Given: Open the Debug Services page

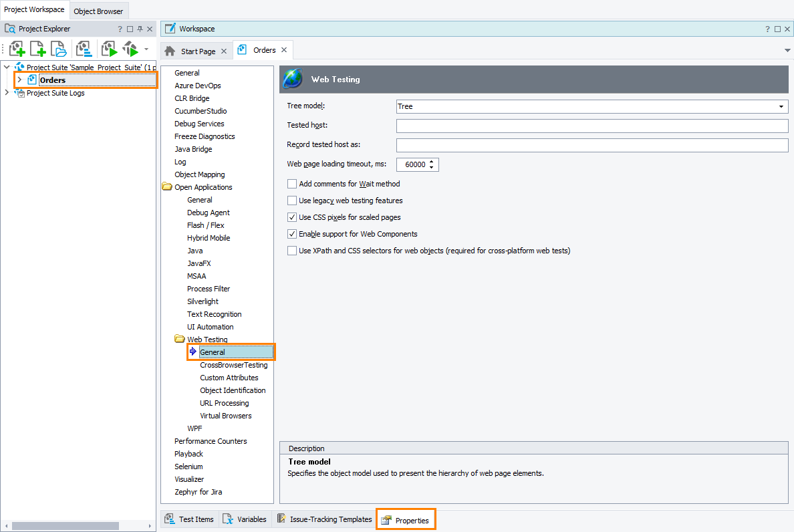Looking at the screenshot, I should click(x=199, y=124).
